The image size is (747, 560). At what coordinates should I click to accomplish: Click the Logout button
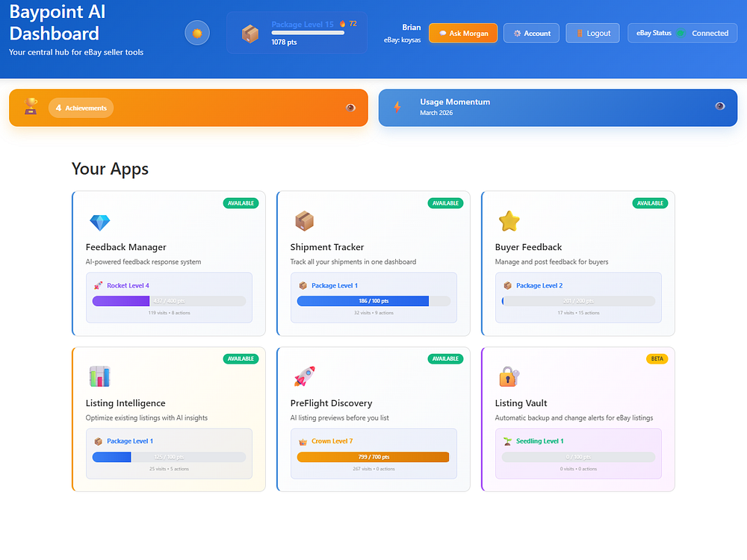tap(592, 33)
